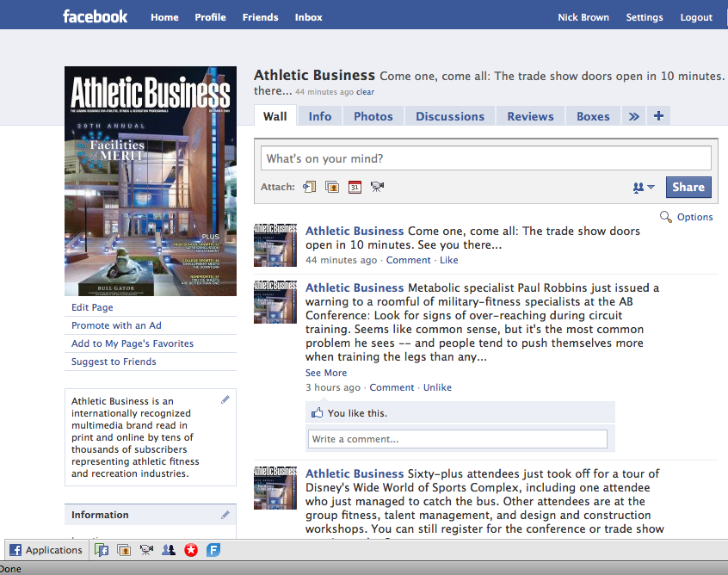Click Promote with an Ad
The image size is (728, 575).
(x=116, y=325)
